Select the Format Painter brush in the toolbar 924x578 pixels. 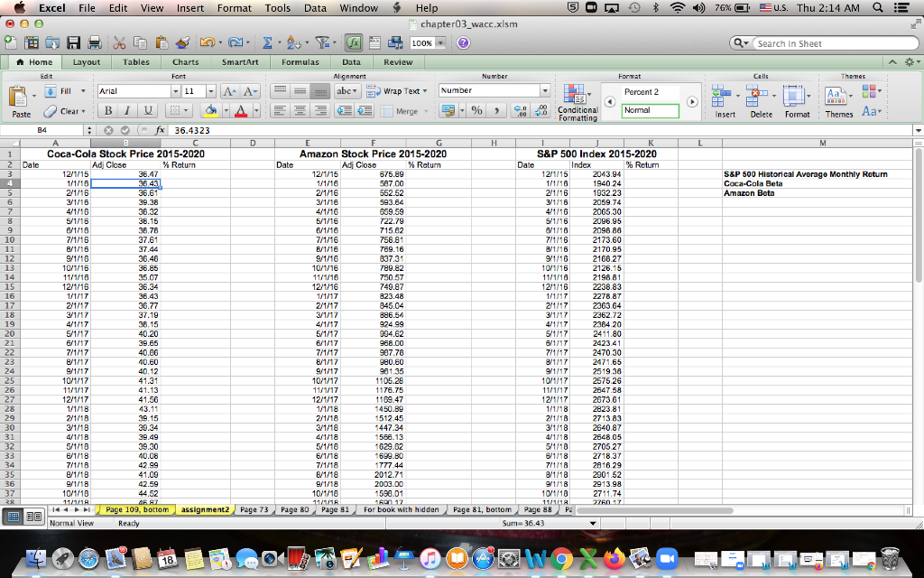tap(180, 42)
